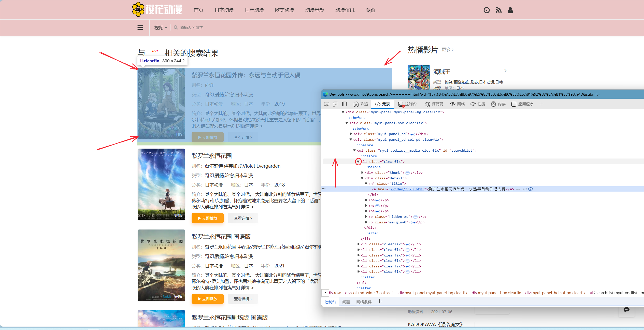Click the inspect element picker icon
This screenshot has height=330, width=644.
(326, 104)
